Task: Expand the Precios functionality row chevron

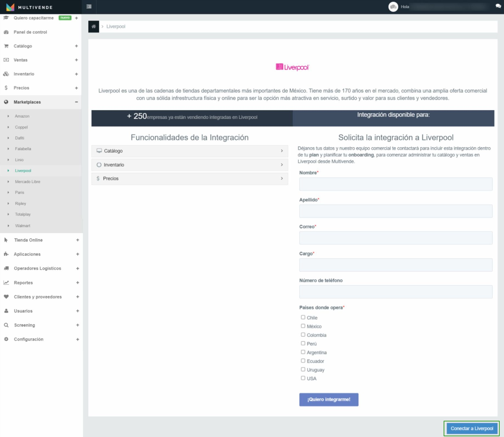Action: (282, 179)
